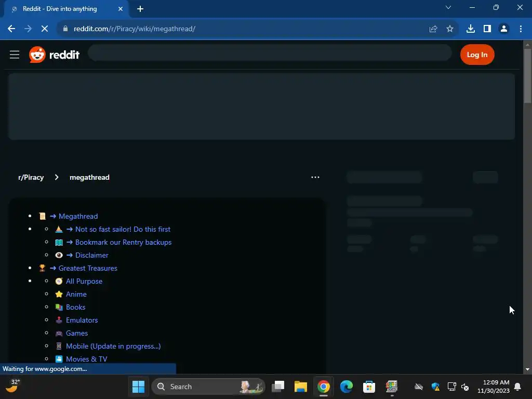532x399 pixels.
Task: Open Microsoft Store from taskbar
Action: 369,387
